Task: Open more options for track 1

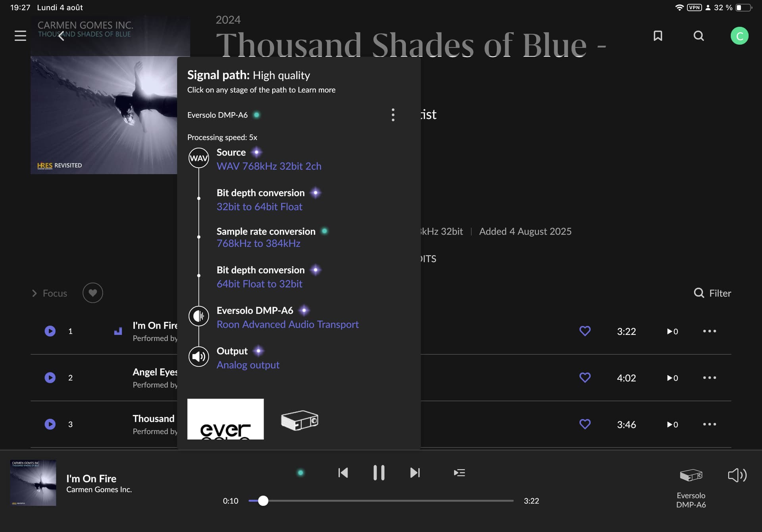Action: (709, 331)
